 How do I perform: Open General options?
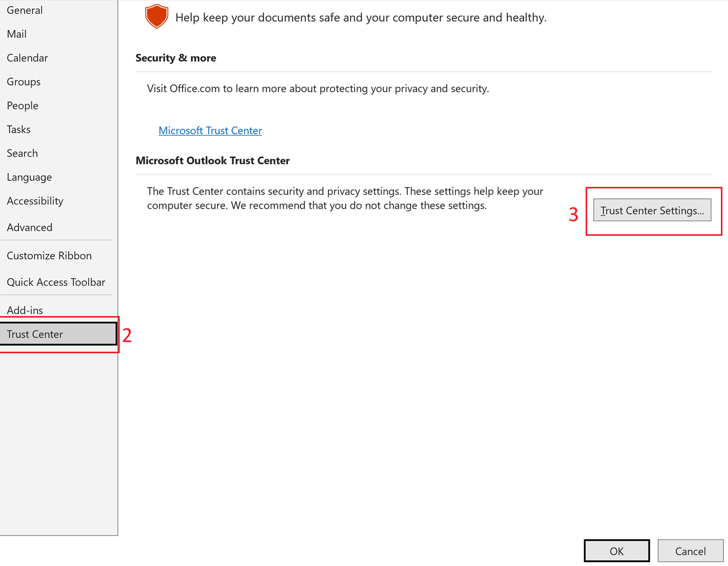24,10
